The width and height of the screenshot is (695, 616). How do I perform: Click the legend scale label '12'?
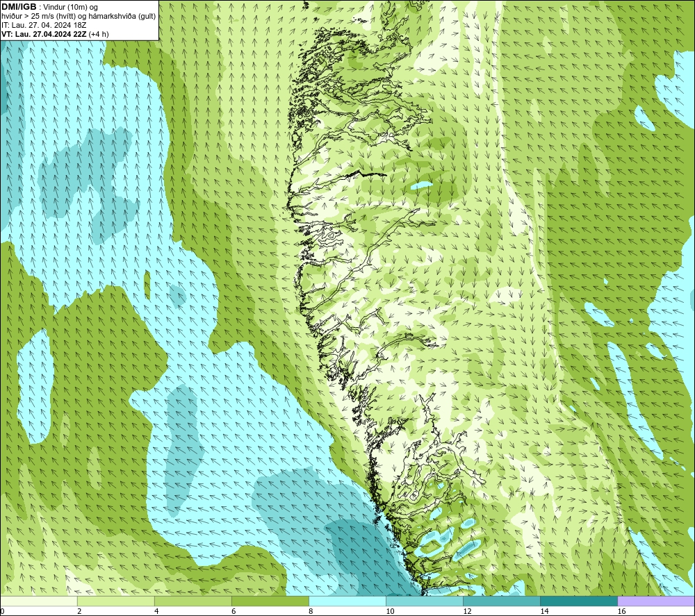[x=467, y=612]
